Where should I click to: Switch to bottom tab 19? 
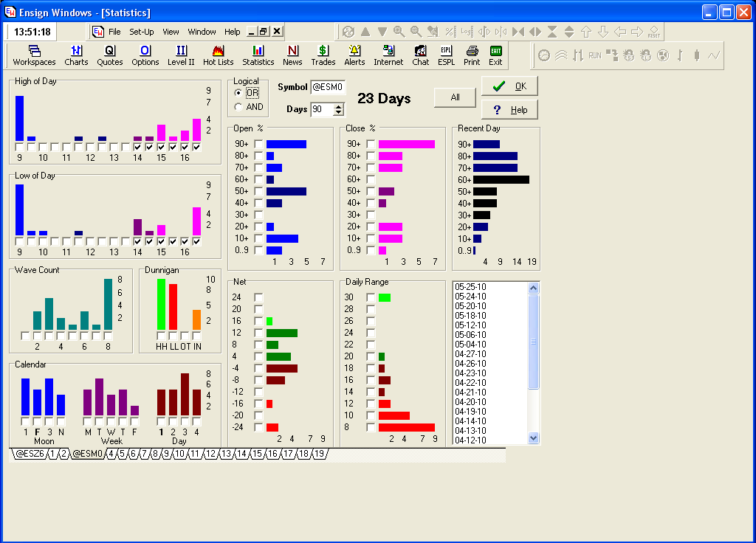click(x=319, y=454)
